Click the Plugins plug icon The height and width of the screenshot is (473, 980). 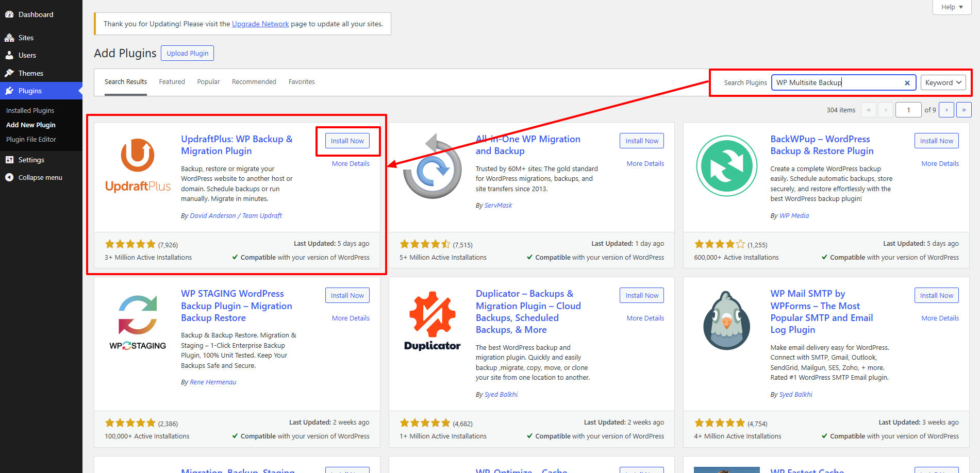[9, 91]
